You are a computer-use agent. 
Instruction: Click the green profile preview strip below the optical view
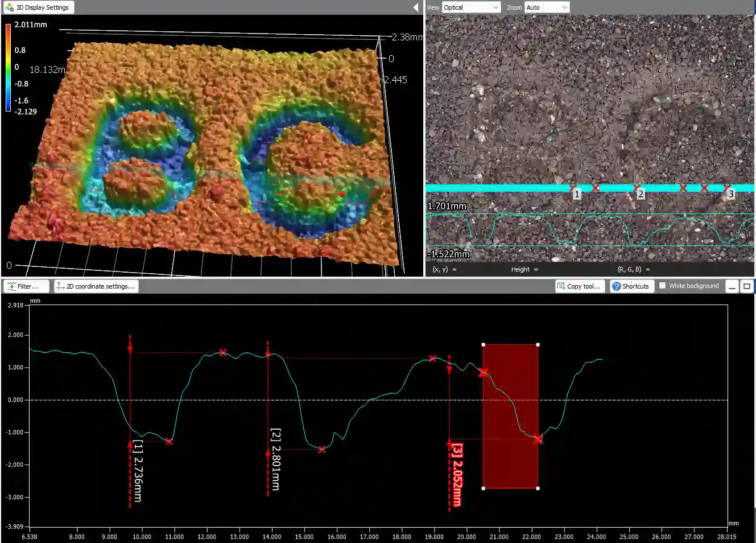pyautogui.click(x=590, y=231)
